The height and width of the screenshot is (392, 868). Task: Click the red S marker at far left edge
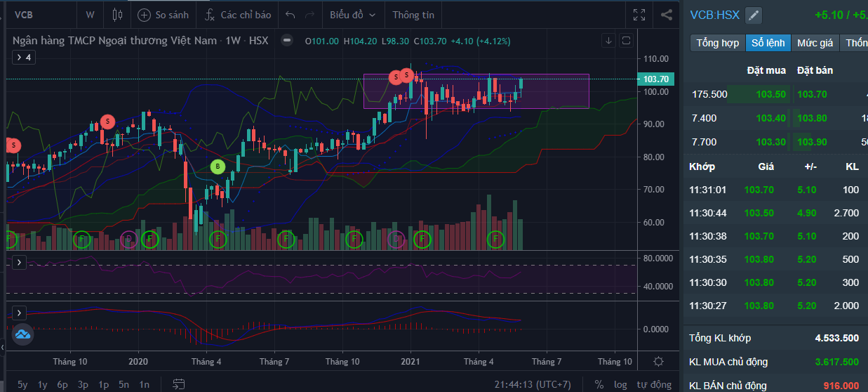point(13,145)
